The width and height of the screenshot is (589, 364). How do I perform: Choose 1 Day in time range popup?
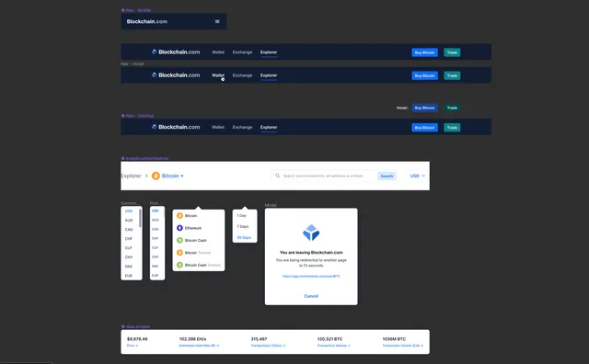241,215
